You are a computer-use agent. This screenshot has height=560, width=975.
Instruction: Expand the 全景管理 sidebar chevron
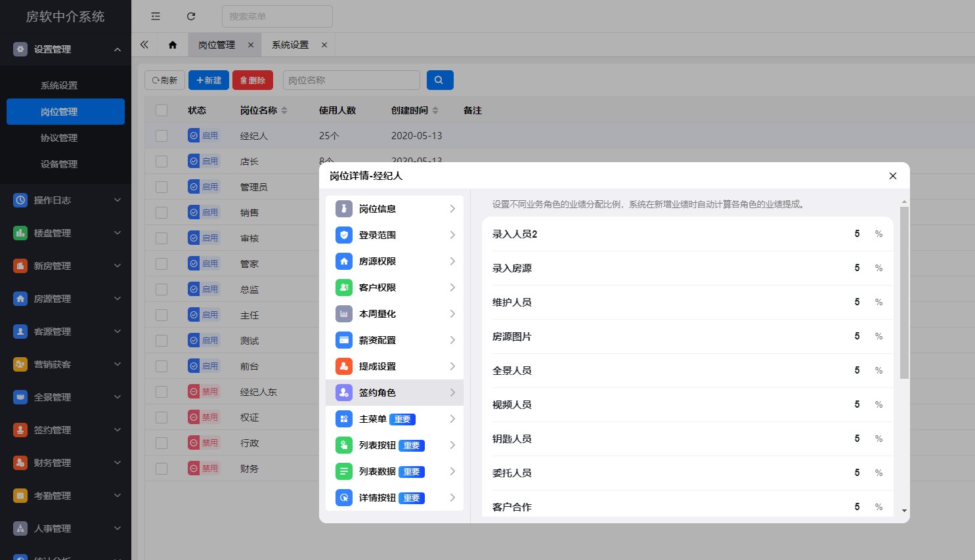(118, 397)
